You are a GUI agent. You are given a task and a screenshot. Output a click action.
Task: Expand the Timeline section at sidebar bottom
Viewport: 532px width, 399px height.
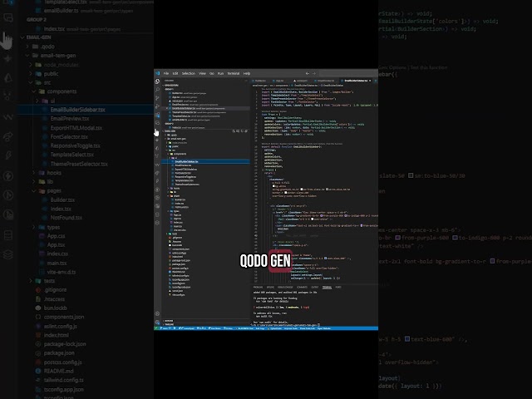click(x=205, y=324)
